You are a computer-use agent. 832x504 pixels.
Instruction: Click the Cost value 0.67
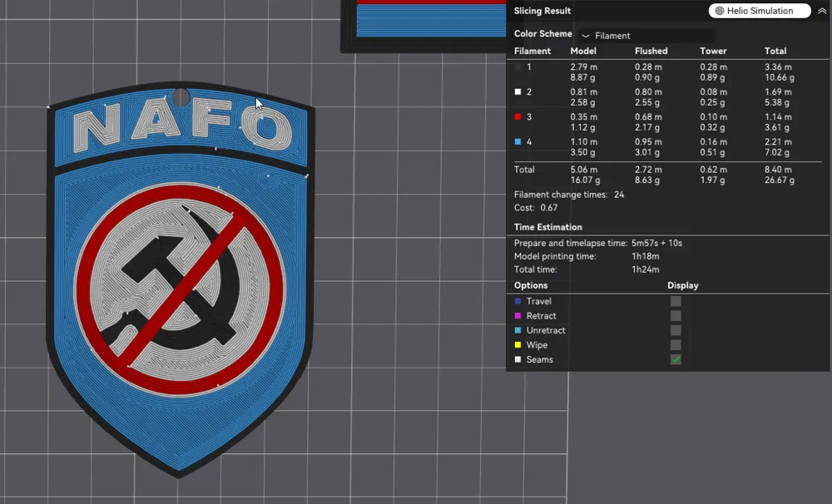click(x=548, y=208)
